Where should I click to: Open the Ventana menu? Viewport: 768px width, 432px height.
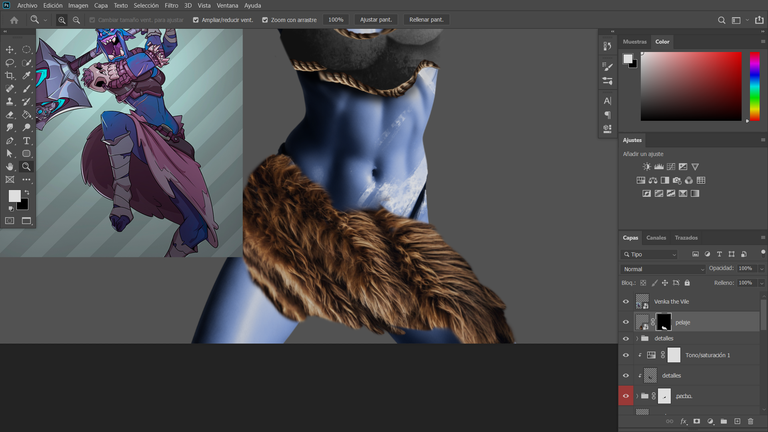227,5
